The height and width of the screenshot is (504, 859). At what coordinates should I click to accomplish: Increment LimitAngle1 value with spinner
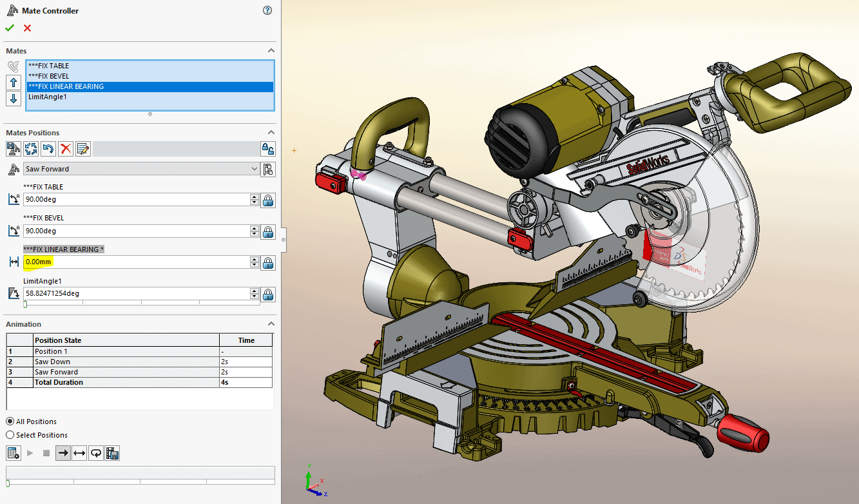coord(255,291)
